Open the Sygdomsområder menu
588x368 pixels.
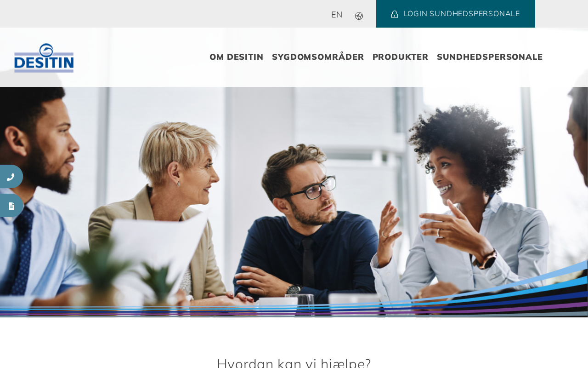coord(318,57)
